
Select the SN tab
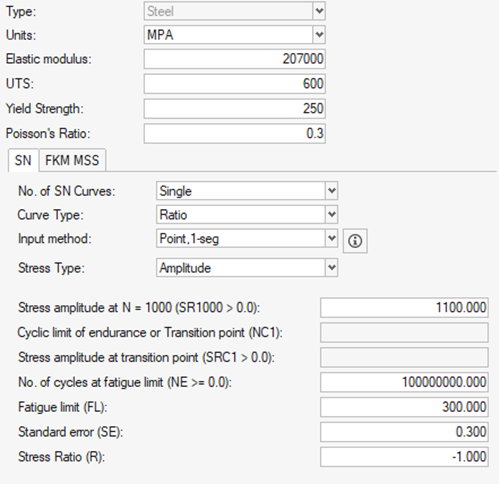tap(23, 160)
